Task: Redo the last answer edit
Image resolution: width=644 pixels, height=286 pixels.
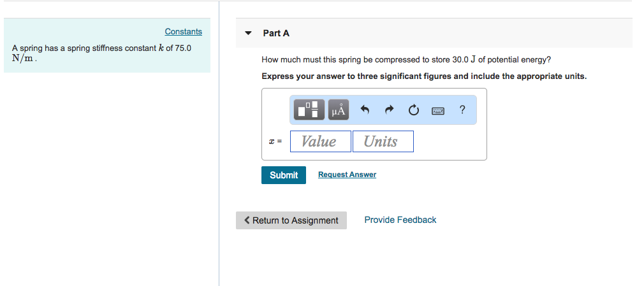Action: pos(390,110)
